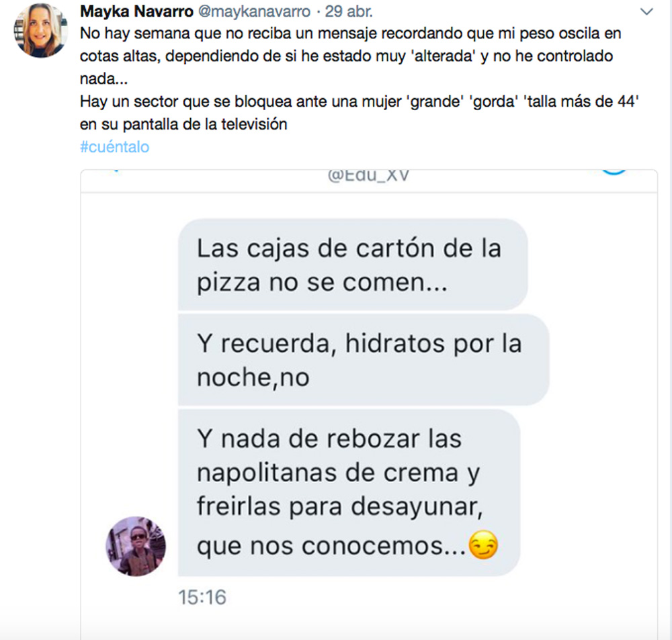Select the 'hidratos por la noche' bubble
Screen dimensions: 672x640
point(364,360)
